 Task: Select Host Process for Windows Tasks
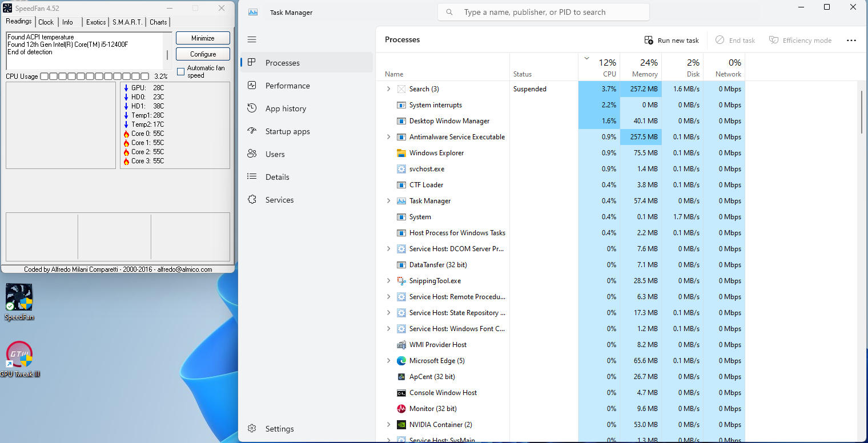pos(561,233)
